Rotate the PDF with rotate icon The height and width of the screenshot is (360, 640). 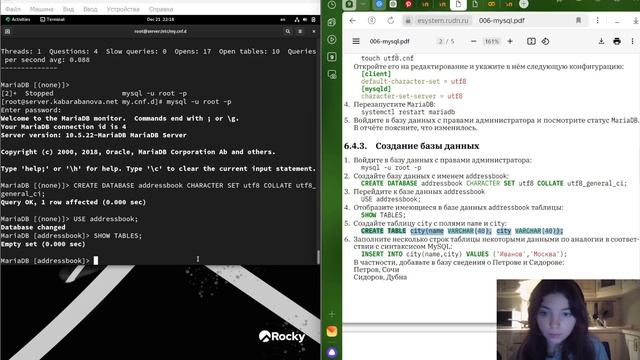545,41
